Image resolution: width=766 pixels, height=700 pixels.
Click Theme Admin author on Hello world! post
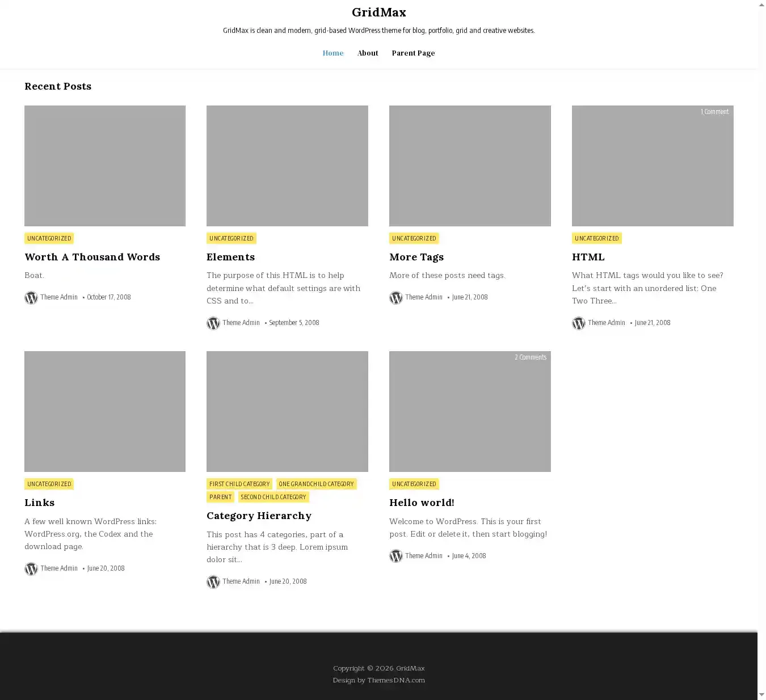[x=424, y=556]
